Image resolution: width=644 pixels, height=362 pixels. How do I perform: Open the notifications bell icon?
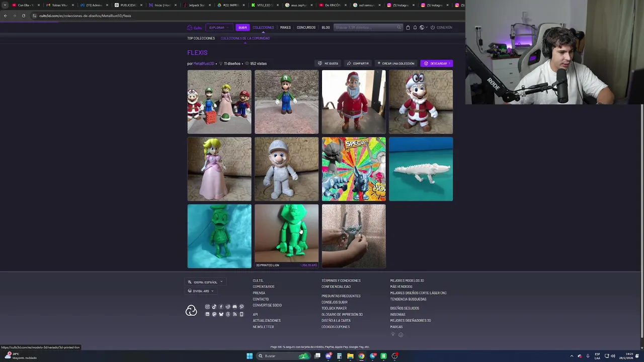(415, 28)
